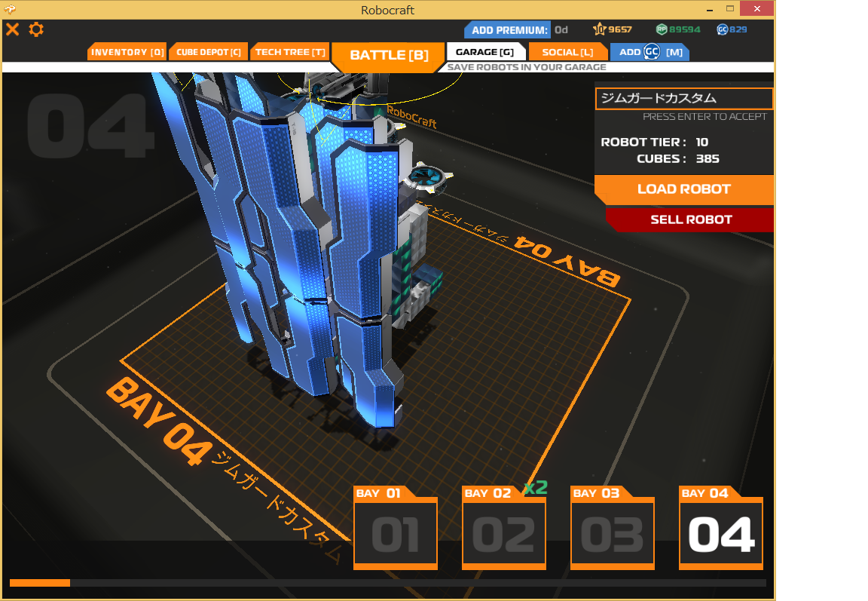Select the Bay 02 garage slot
This screenshot has width=868, height=601.
(x=504, y=528)
